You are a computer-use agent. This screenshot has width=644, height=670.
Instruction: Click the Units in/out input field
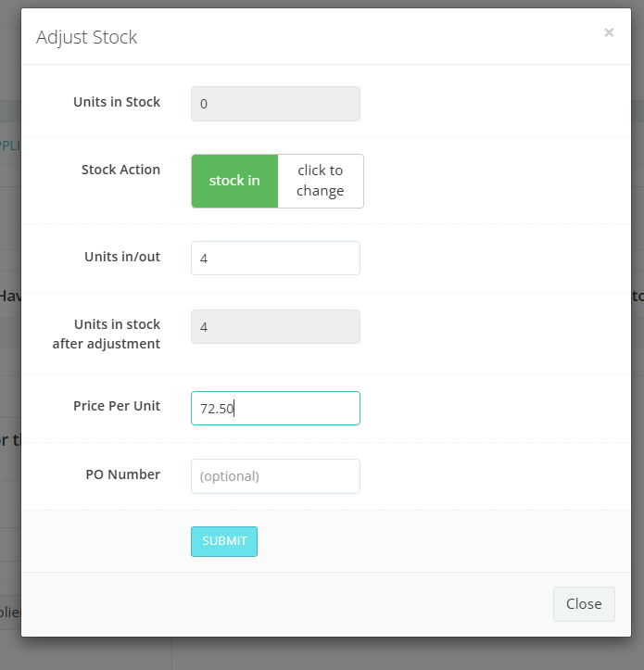tap(275, 259)
